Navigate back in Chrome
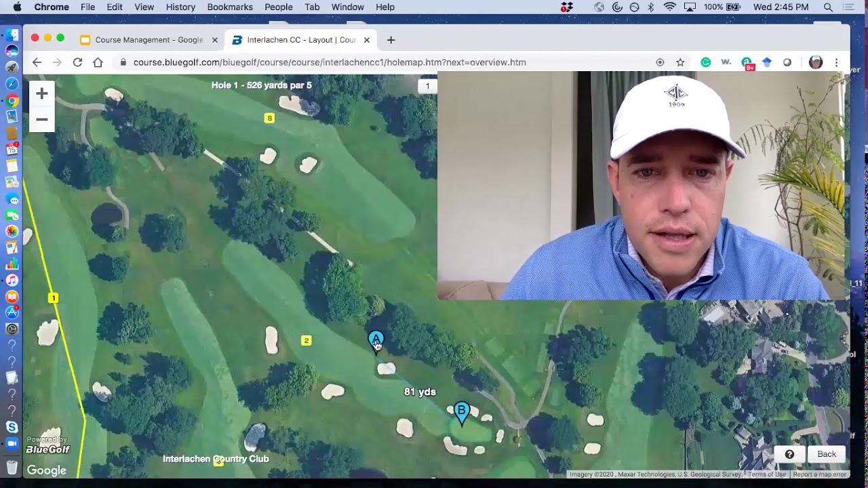This screenshot has height=488, width=868. coord(37,62)
